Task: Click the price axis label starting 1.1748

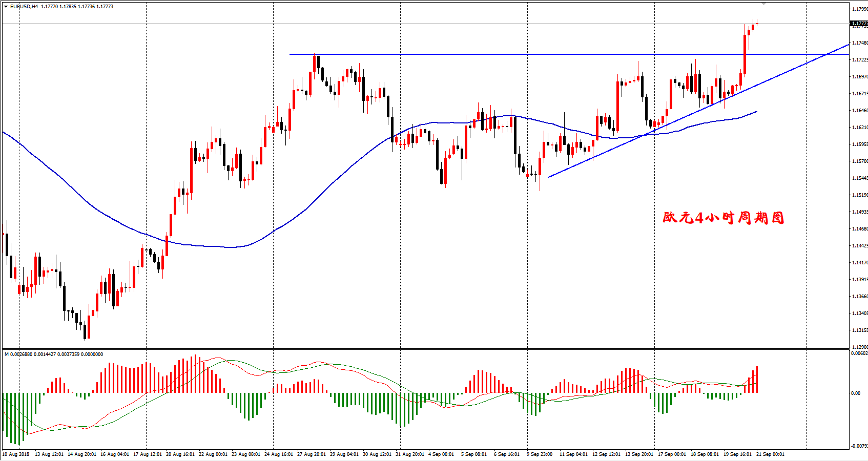Action: tap(860, 43)
